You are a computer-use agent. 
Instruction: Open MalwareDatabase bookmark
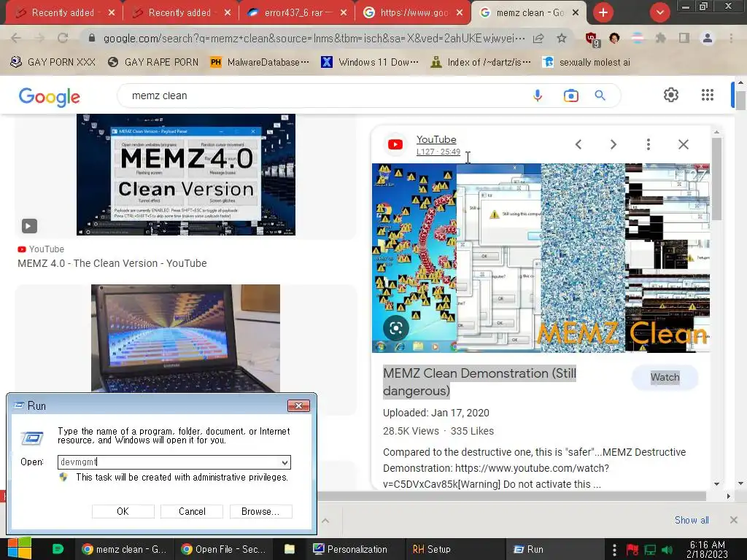[x=260, y=63]
